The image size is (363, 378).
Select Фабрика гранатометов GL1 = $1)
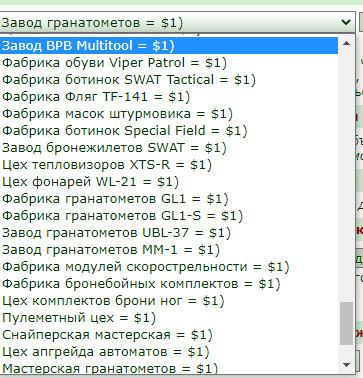(169, 199)
